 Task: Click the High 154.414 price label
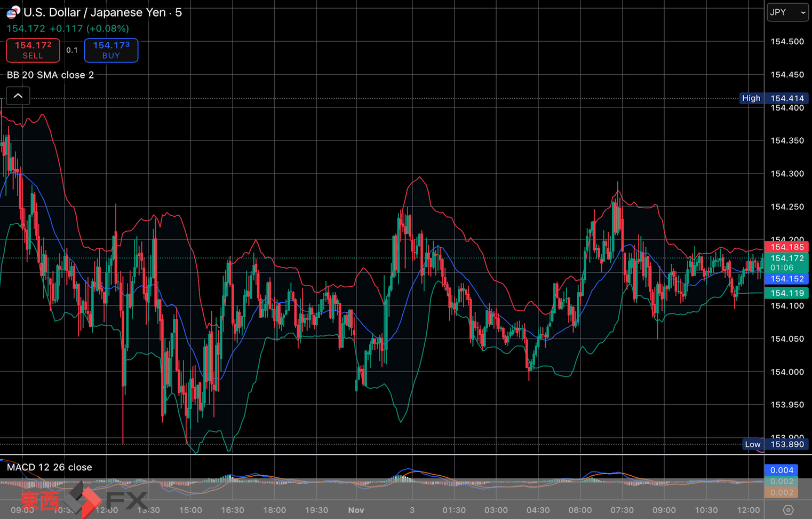click(774, 98)
